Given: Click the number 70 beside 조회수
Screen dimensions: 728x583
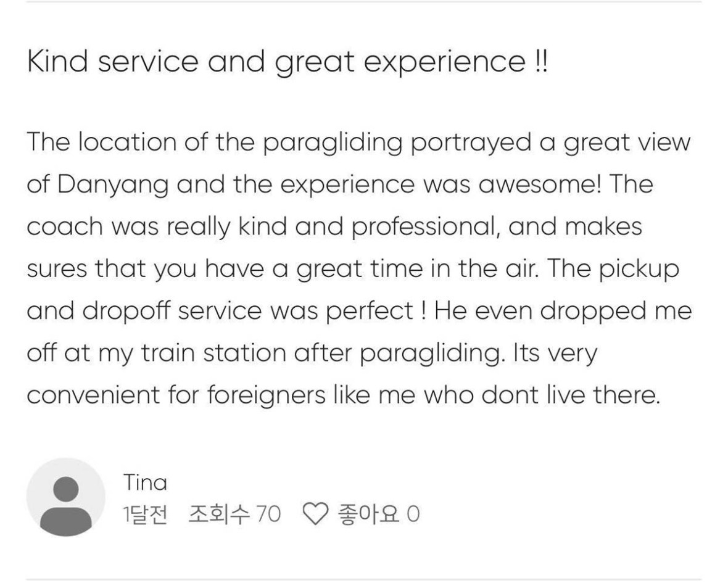Looking at the screenshot, I should click(268, 513).
